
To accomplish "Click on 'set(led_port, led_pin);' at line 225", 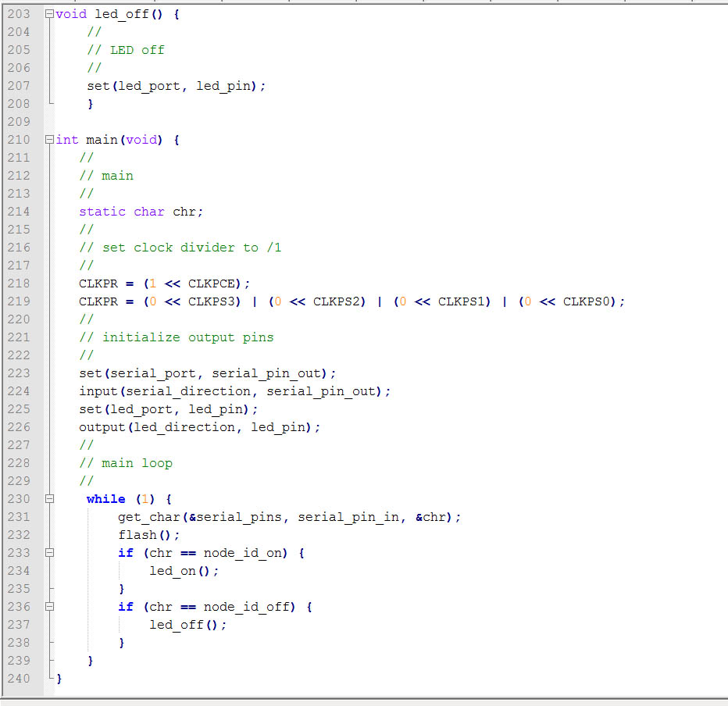I will click(169, 409).
